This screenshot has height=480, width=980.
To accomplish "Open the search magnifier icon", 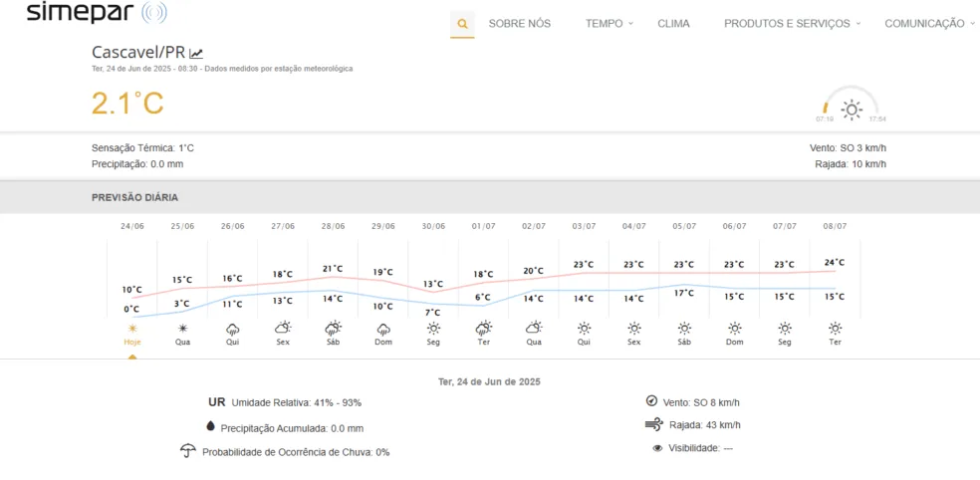I will click(x=462, y=24).
